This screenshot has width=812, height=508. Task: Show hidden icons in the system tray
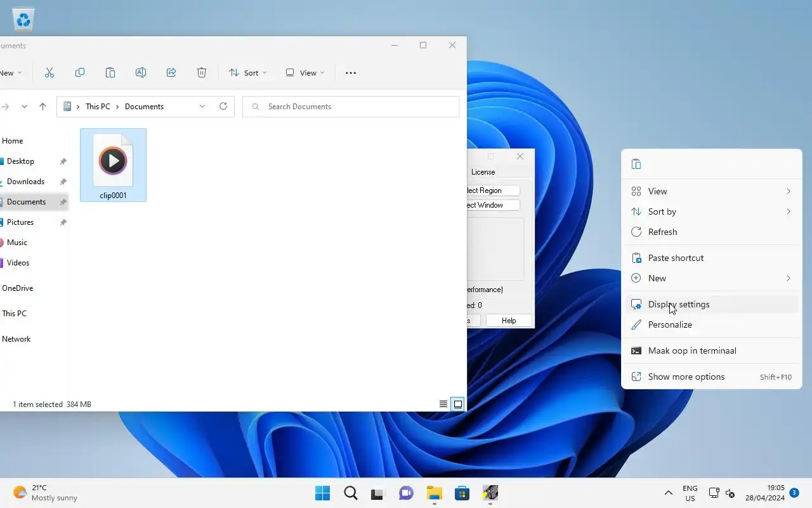(x=668, y=493)
